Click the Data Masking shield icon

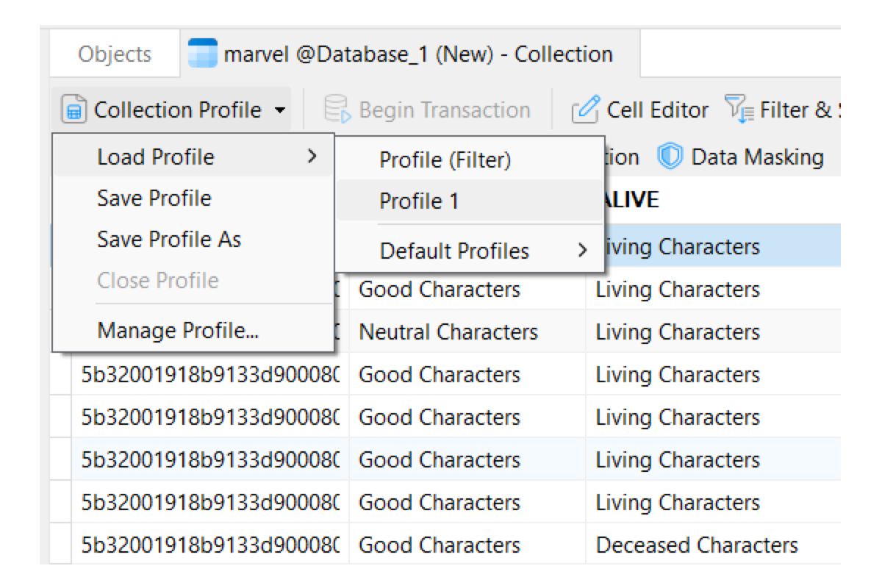[x=670, y=157]
